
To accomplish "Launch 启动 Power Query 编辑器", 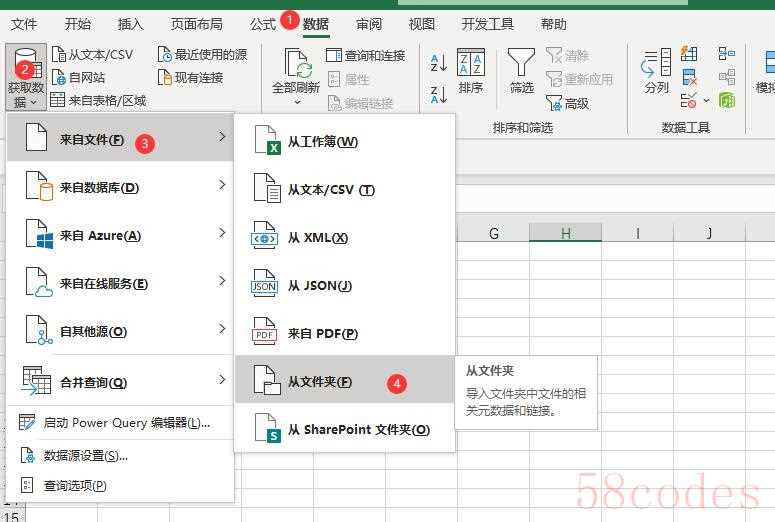I will [x=118, y=423].
